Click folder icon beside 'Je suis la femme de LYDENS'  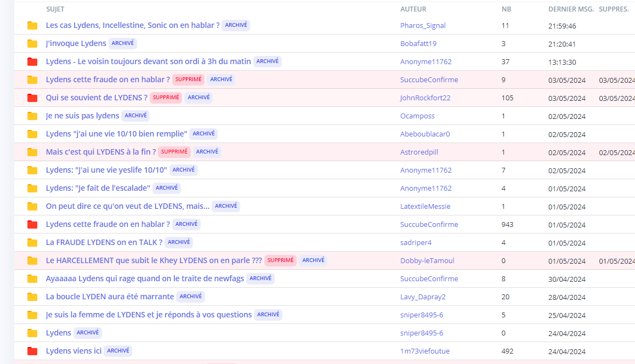tap(32, 315)
